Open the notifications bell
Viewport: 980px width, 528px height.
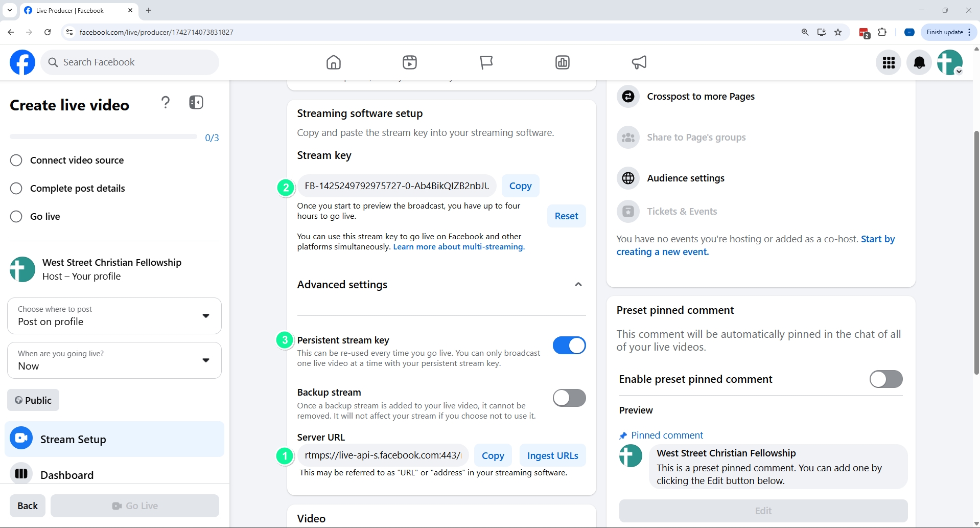(x=919, y=62)
